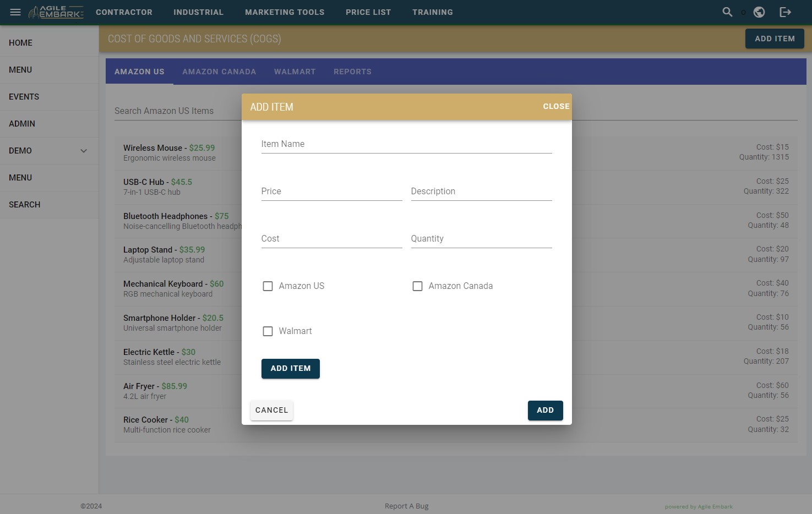
Task: Cancel the Add Item dialog
Action: 271,410
